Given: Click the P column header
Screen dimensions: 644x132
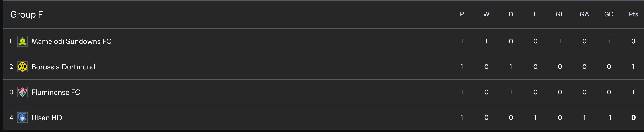Looking at the screenshot, I should coord(462,14).
